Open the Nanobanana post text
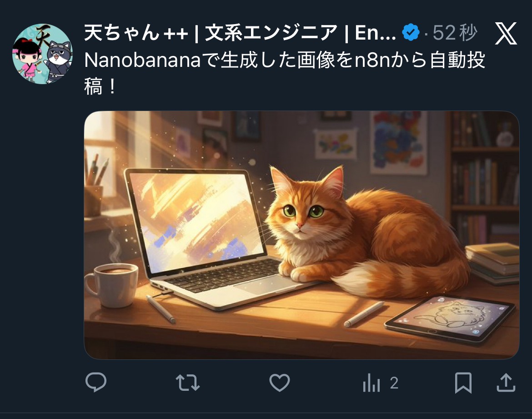 click(284, 73)
